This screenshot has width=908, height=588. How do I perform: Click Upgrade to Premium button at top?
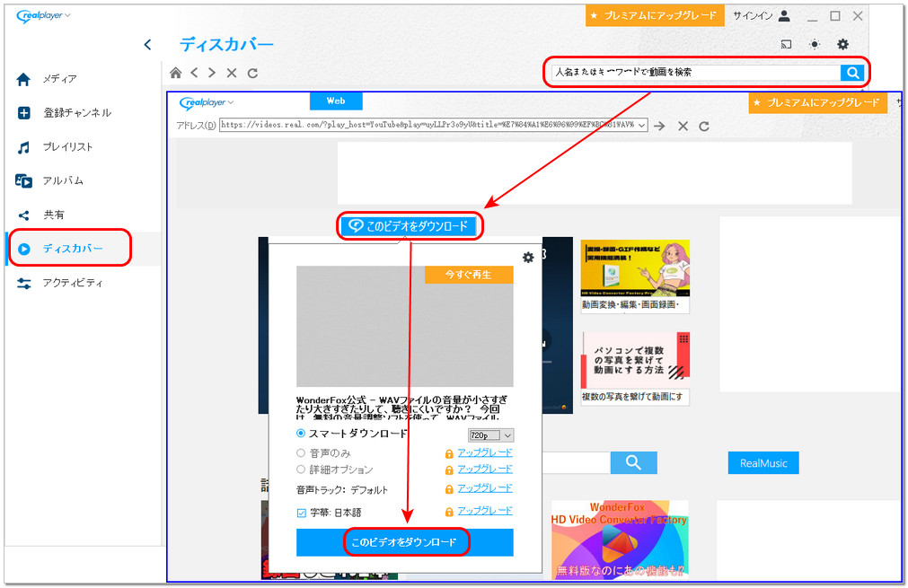[x=655, y=15]
